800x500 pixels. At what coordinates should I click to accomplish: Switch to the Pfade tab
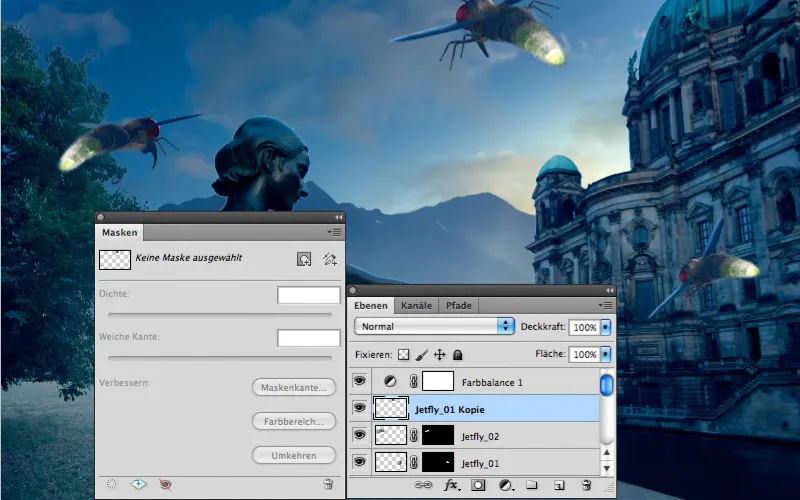pyautogui.click(x=459, y=306)
